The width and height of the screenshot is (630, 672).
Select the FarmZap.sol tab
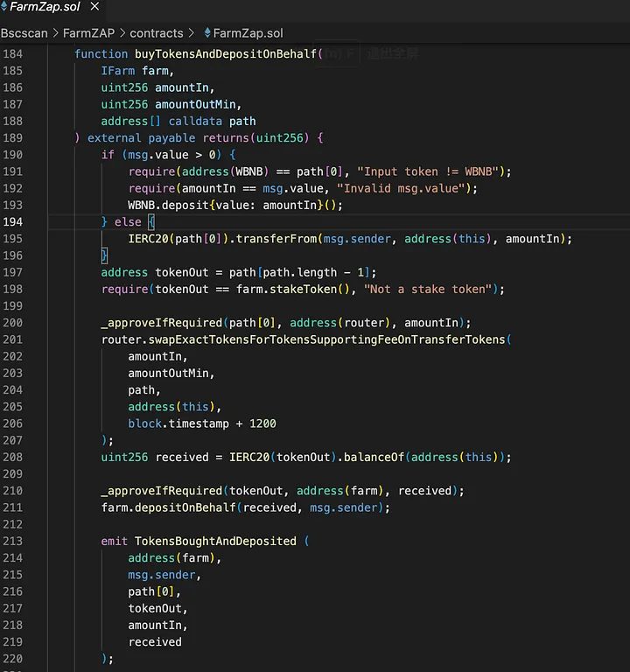(x=44, y=8)
